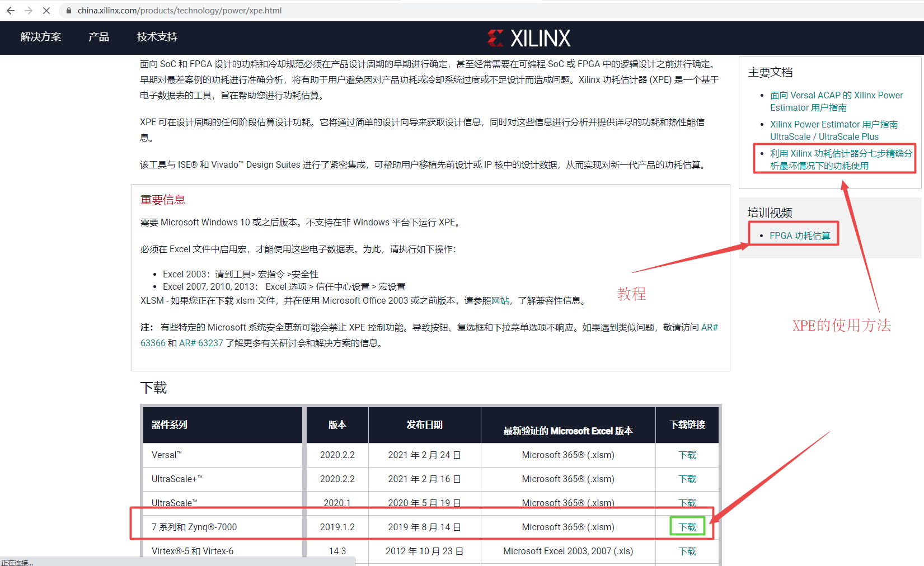Click the XILINX logo
The image size is (924, 566).
(x=528, y=37)
